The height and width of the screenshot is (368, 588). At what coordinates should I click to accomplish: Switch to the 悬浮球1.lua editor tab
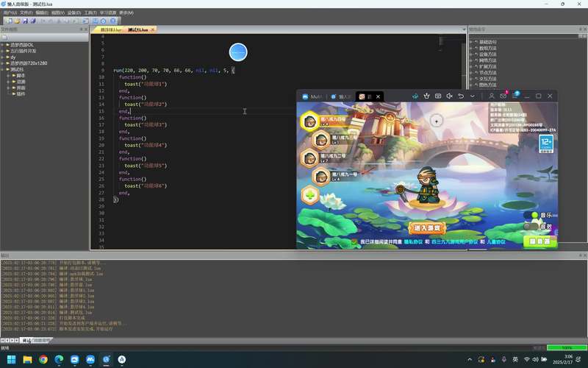point(110,29)
